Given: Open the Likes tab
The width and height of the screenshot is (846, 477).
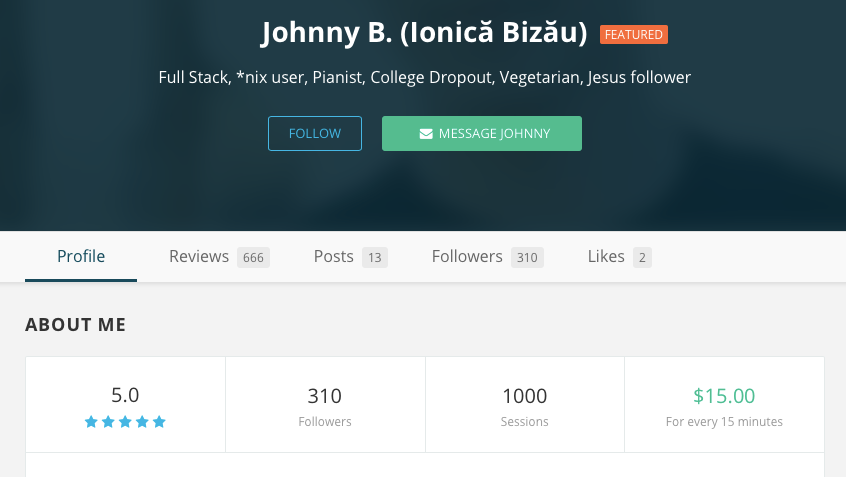Looking at the screenshot, I should pos(619,256).
